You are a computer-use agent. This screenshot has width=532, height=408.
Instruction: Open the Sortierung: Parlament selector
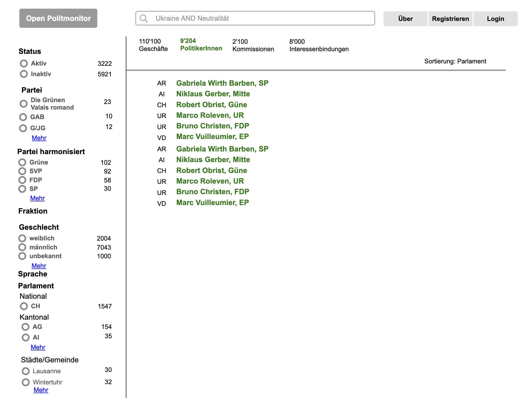[455, 61]
